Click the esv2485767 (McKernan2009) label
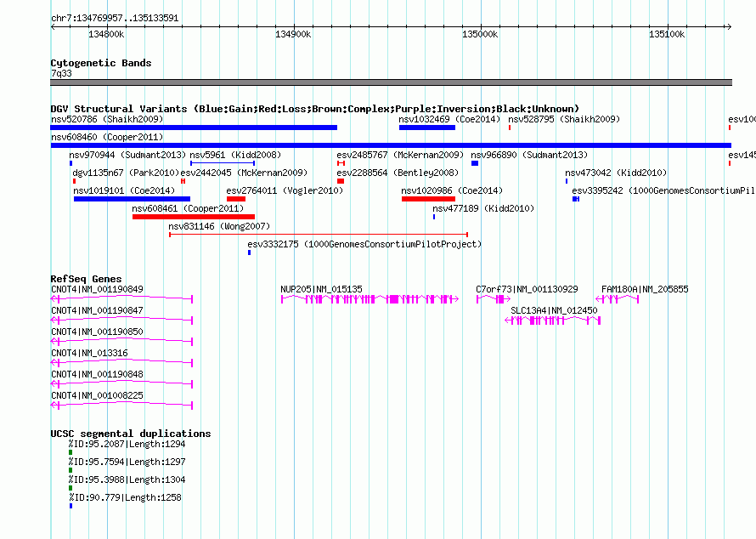Screen dimensions: 756x539 click(x=400, y=155)
